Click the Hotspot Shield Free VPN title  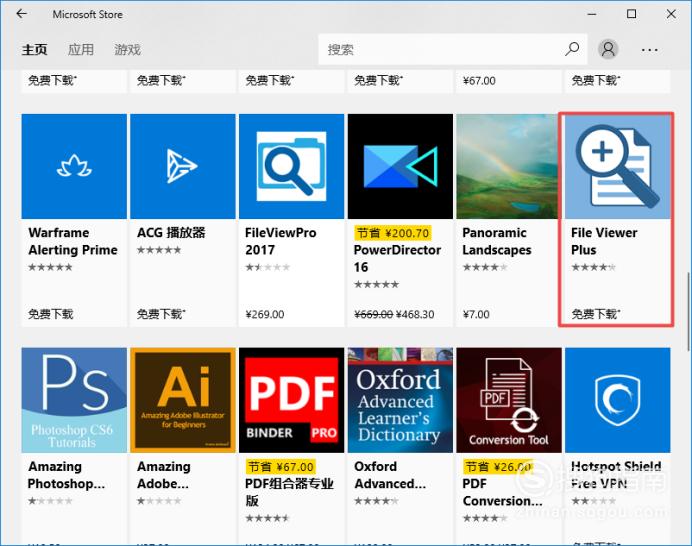click(x=616, y=475)
